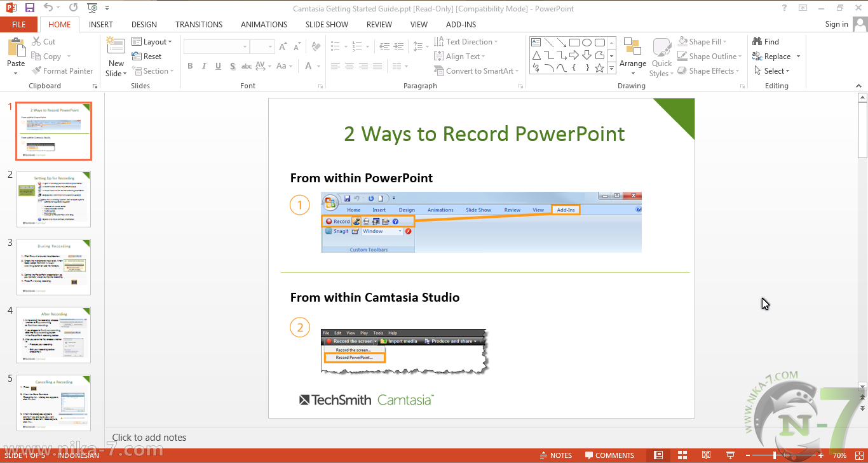
Task: Toggle the NOTES pane from the status bar
Action: (x=556, y=455)
